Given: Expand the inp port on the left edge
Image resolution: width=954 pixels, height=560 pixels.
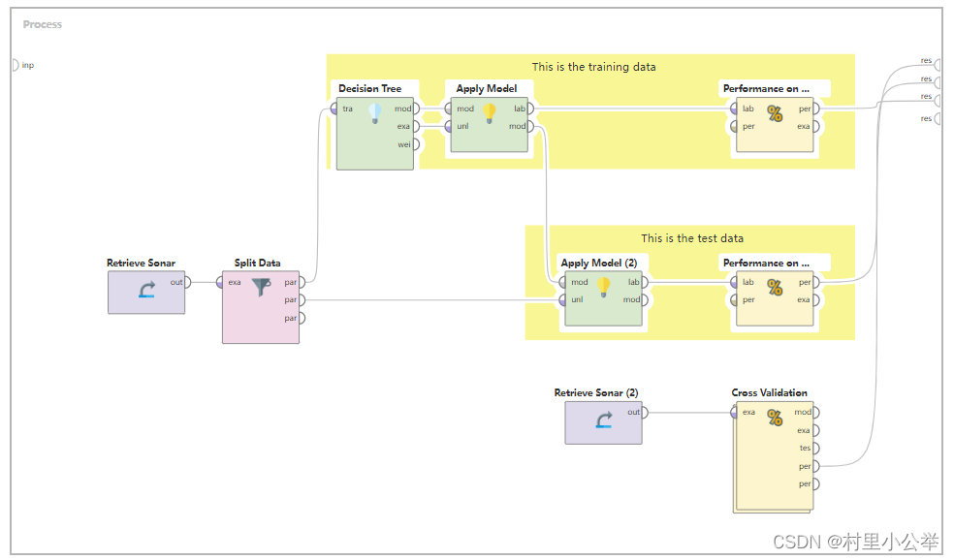Looking at the screenshot, I should coord(16,65).
